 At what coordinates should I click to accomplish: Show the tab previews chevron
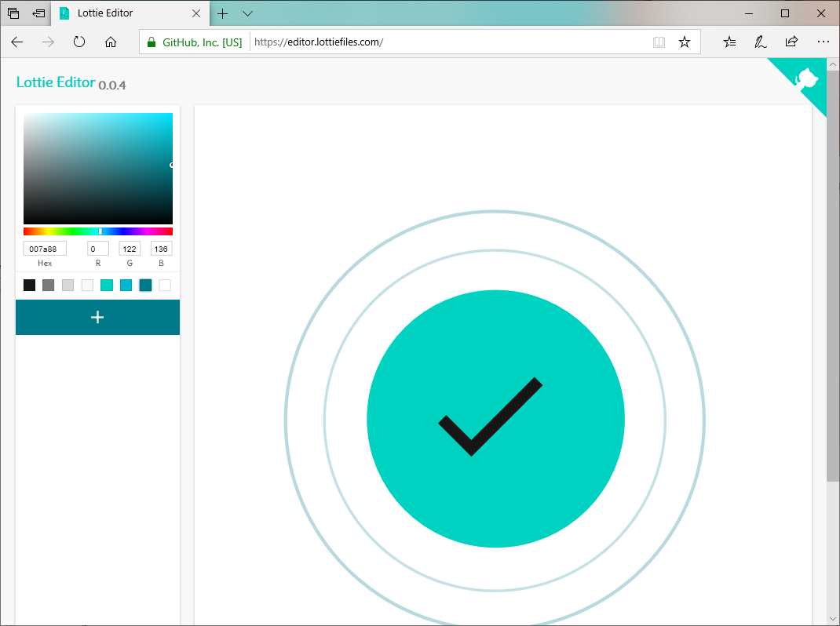tap(247, 13)
